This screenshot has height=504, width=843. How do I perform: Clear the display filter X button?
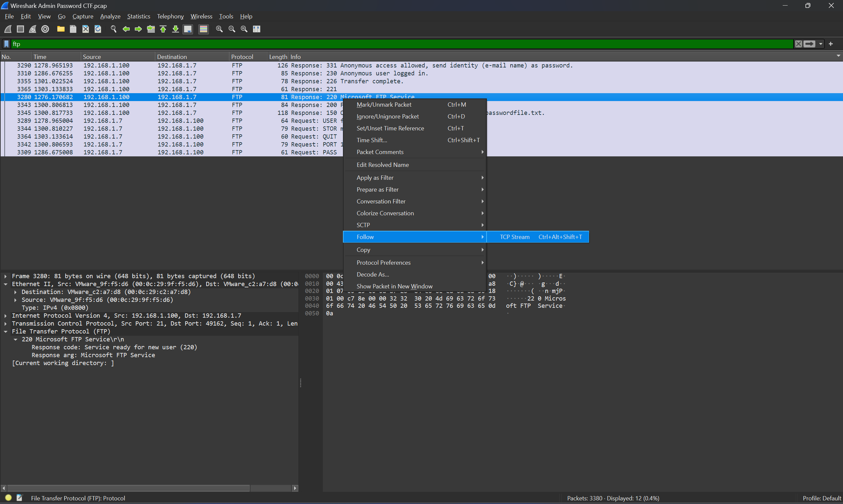(x=799, y=44)
